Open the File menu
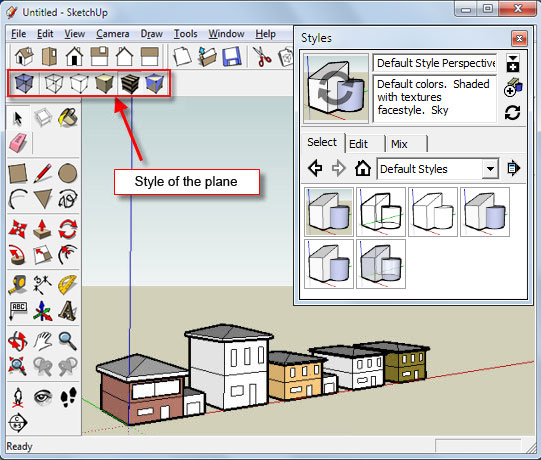541x460 pixels. pyautogui.click(x=19, y=34)
